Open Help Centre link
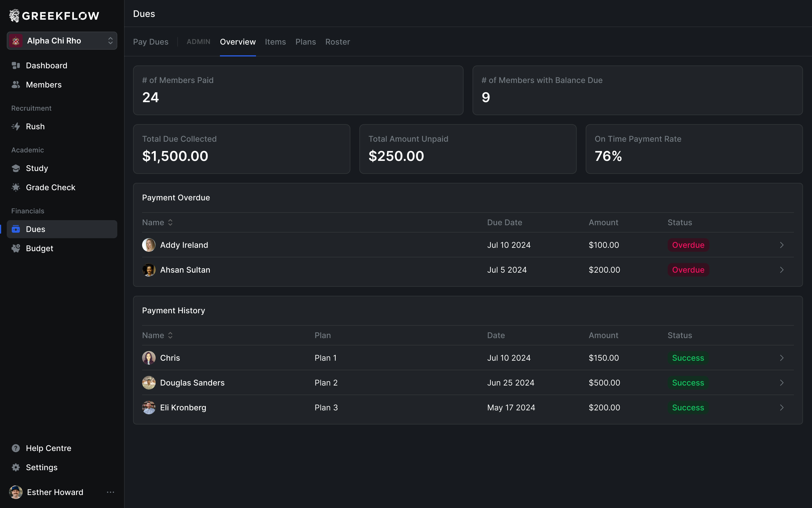This screenshot has height=508, width=812. [62, 448]
